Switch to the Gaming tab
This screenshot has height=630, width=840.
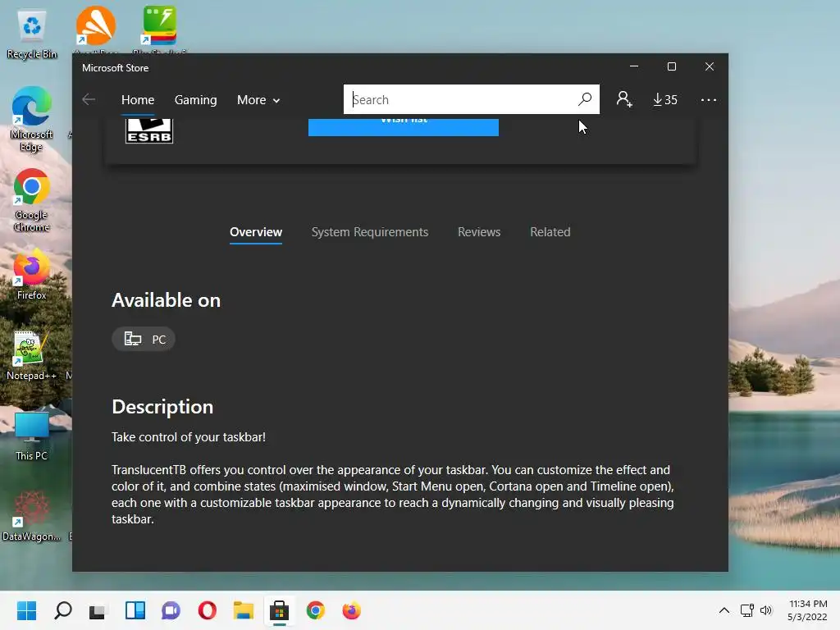[x=195, y=99]
